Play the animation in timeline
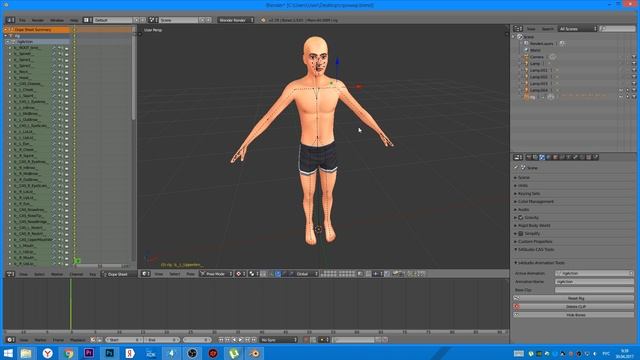The height and width of the screenshot is (360, 640). coord(241,340)
